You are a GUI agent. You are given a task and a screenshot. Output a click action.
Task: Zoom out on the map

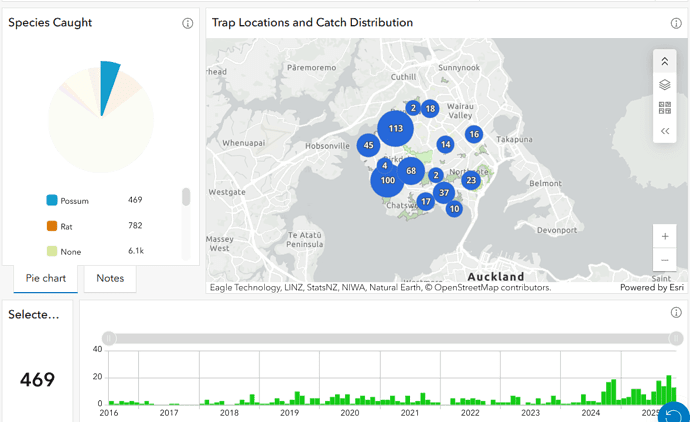coord(665,259)
